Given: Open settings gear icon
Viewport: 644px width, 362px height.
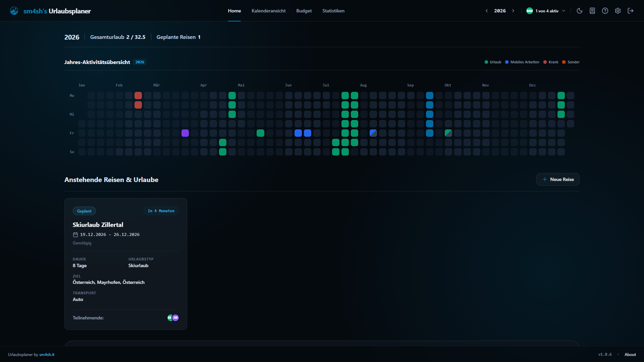Looking at the screenshot, I should (618, 11).
